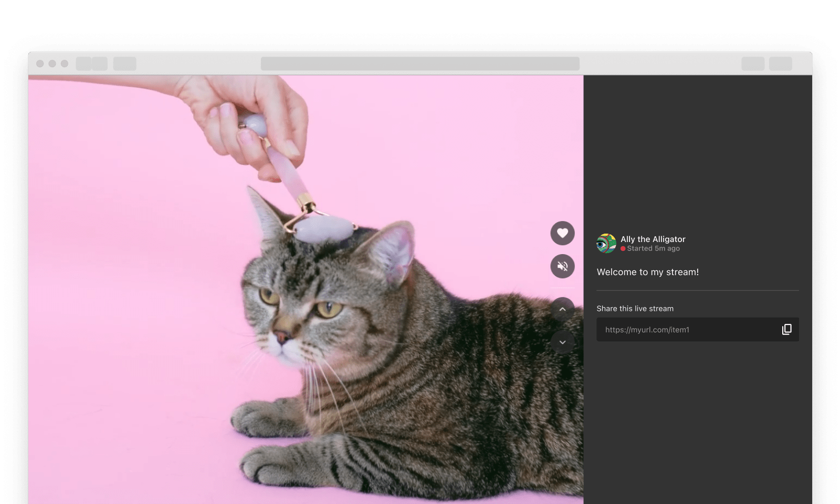Expand upward using the up chevron button

[562, 310]
